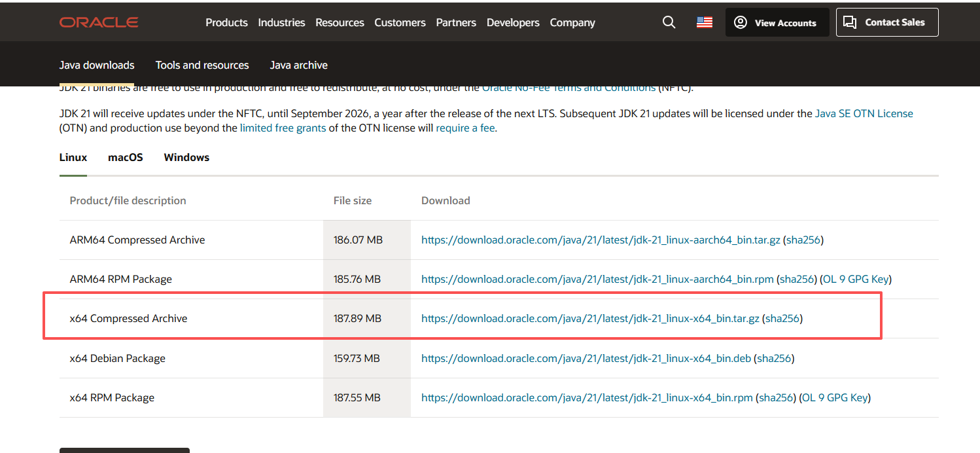Expand the Resources menu
The height and width of the screenshot is (453, 980).
coord(340,22)
